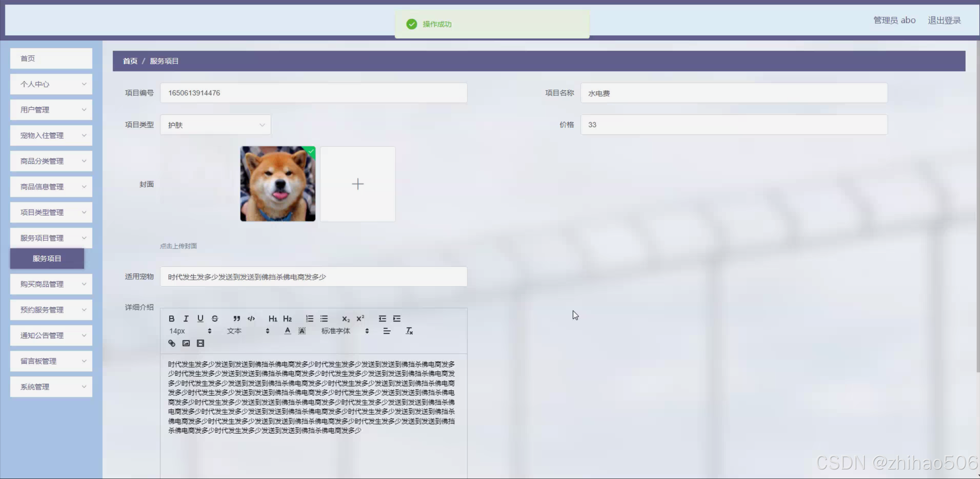Click the clear formatting icon

coord(409,331)
